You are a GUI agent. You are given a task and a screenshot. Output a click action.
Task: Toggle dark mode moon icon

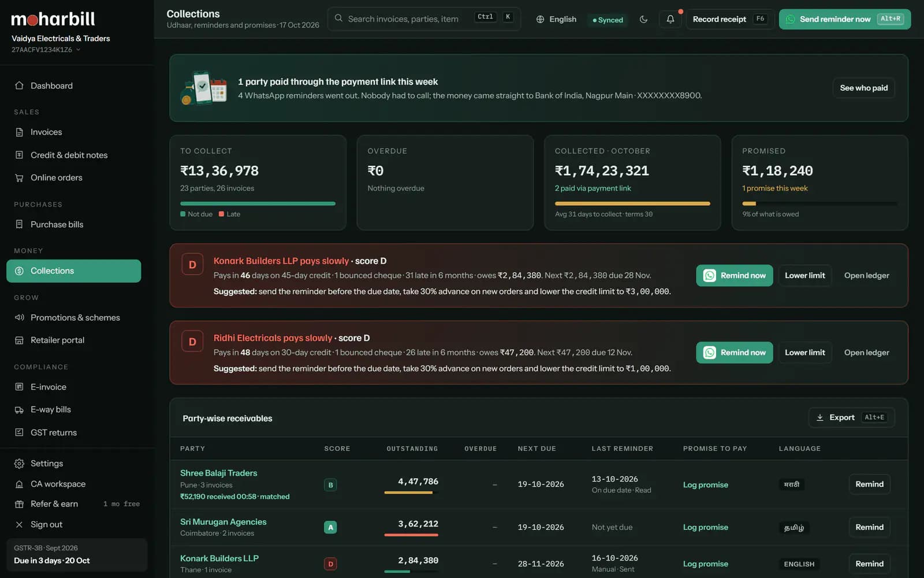[x=643, y=19]
